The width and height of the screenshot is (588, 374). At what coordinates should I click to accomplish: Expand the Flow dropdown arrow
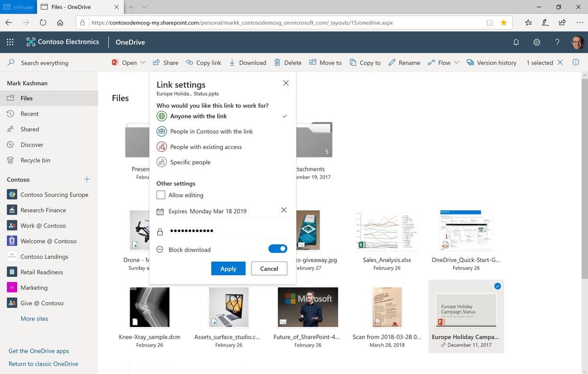[x=456, y=62]
